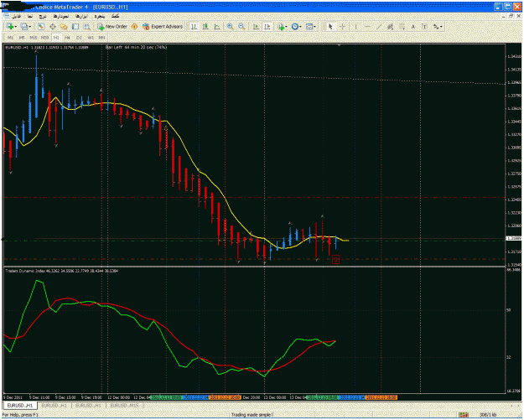
Task: Open the فایل (File) menu
Action: pos(16,16)
